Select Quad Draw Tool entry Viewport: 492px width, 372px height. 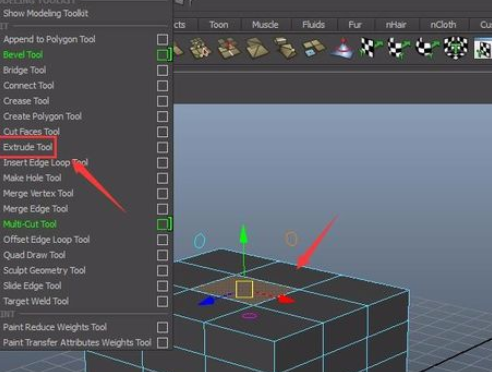pos(34,255)
